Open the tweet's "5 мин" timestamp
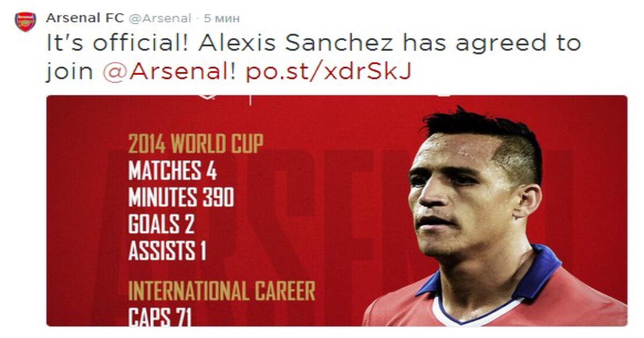This screenshot has width=644, height=338. click(222, 18)
